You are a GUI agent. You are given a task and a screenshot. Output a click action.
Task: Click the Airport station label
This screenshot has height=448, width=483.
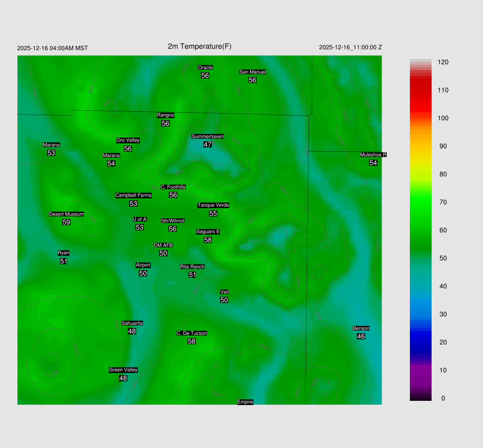coord(143,265)
